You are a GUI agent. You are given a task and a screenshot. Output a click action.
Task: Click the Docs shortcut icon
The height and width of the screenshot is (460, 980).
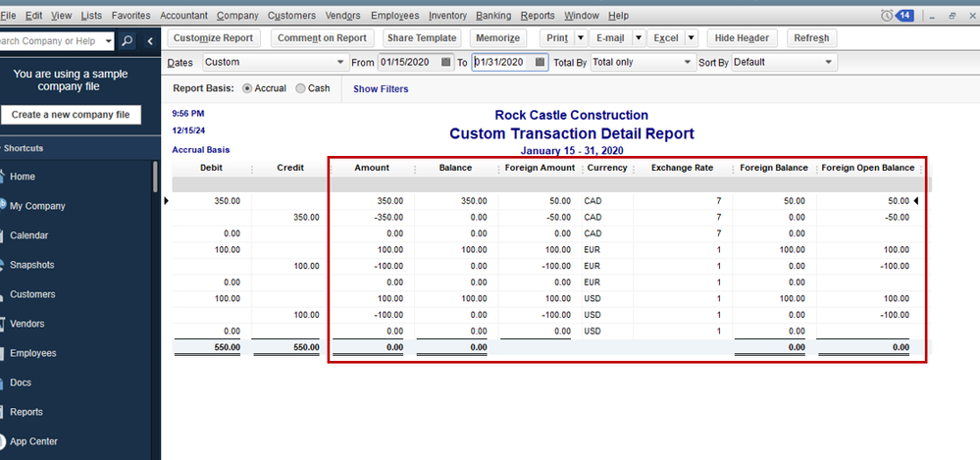[x=4, y=383]
